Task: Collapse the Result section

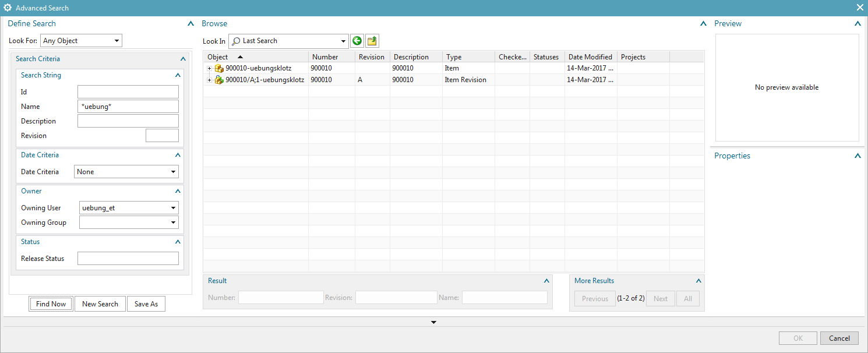Action: [x=546, y=281]
